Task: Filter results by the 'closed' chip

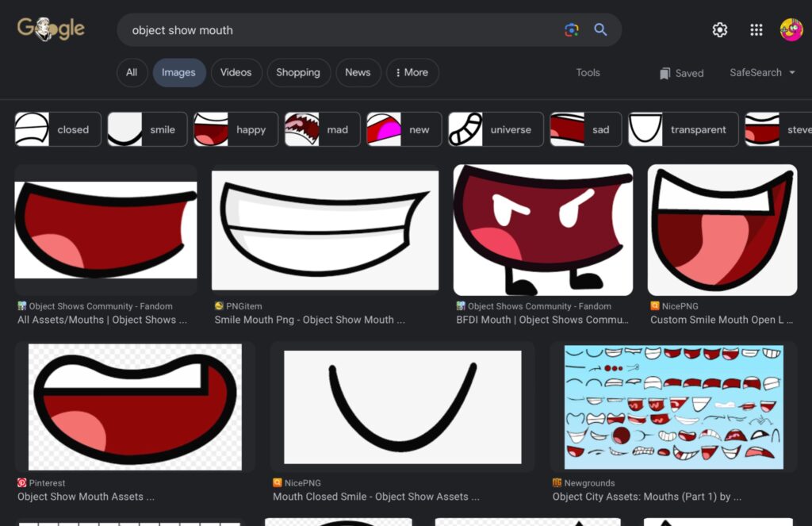Action: pyautogui.click(x=58, y=129)
